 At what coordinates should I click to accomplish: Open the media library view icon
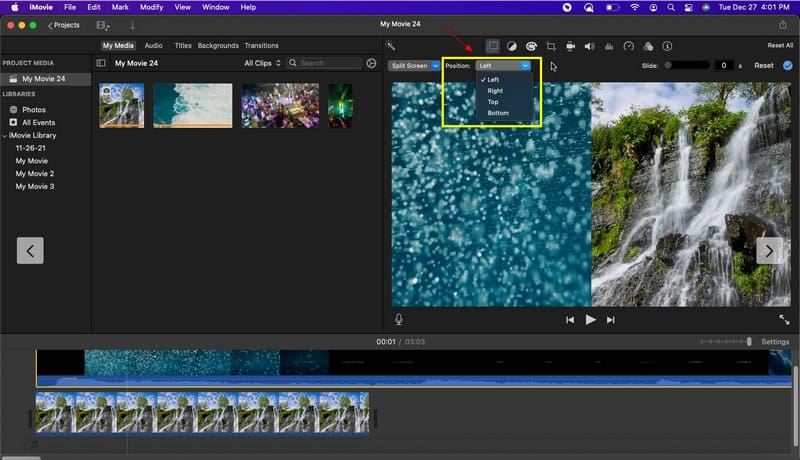[x=103, y=25]
